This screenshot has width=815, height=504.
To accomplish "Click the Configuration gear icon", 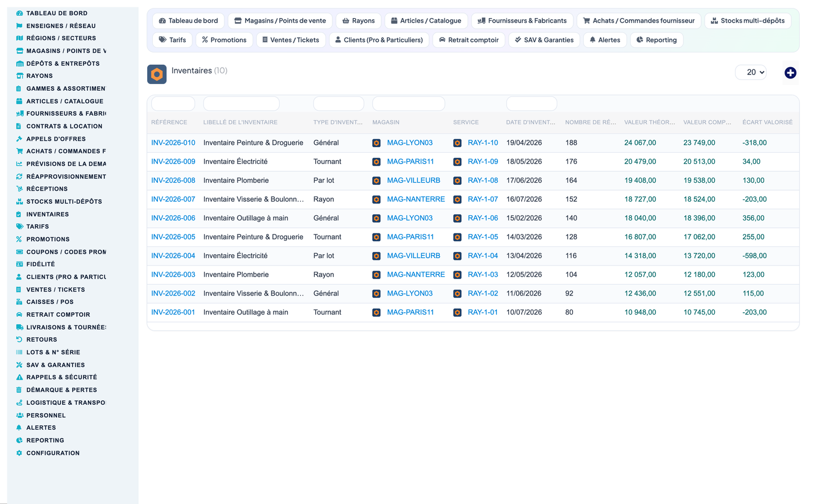I will pos(19,453).
